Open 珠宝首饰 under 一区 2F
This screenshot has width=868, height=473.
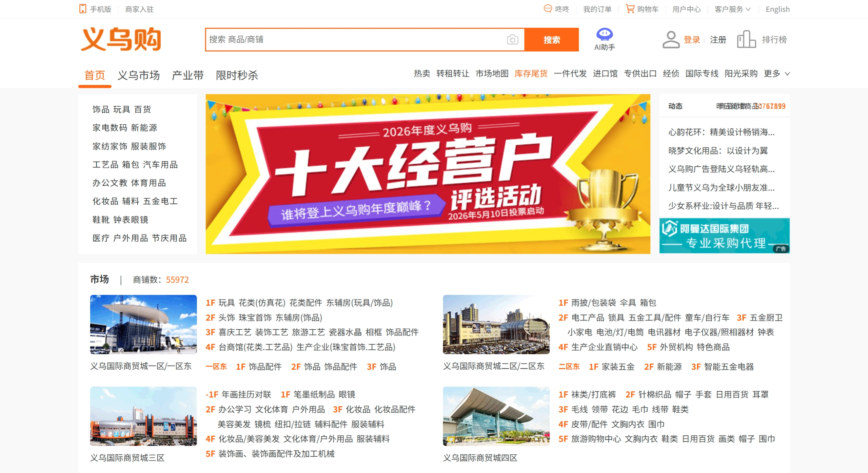tap(255, 318)
